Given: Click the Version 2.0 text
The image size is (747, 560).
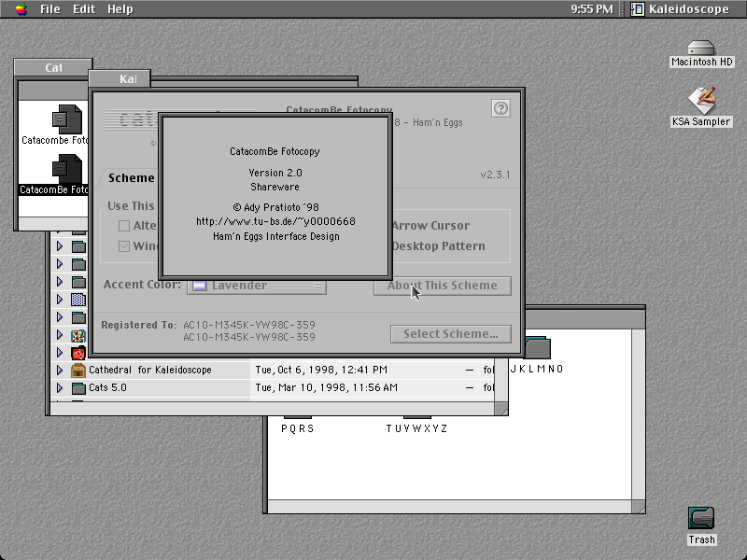Looking at the screenshot, I should point(275,173).
